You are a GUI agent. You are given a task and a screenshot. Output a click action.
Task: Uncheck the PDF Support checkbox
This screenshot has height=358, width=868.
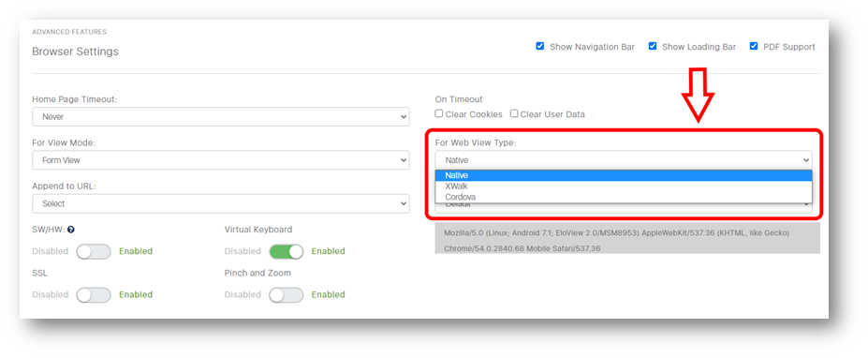(754, 46)
